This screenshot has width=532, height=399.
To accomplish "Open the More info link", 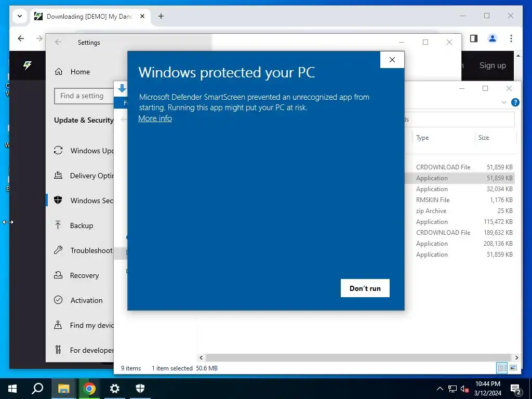I will (x=155, y=118).
